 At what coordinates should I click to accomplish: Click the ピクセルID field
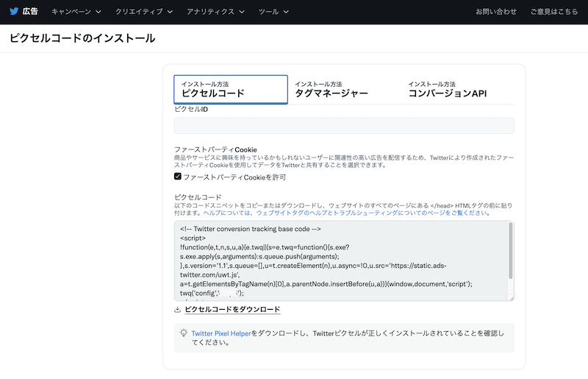click(x=344, y=125)
